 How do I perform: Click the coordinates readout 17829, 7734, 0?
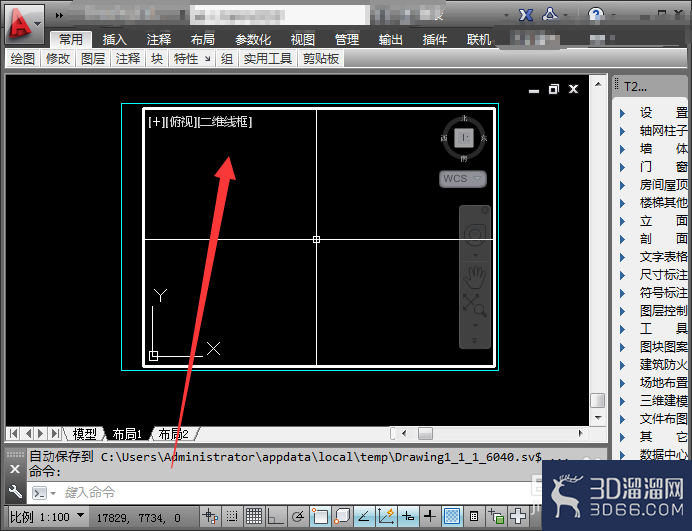(139, 518)
